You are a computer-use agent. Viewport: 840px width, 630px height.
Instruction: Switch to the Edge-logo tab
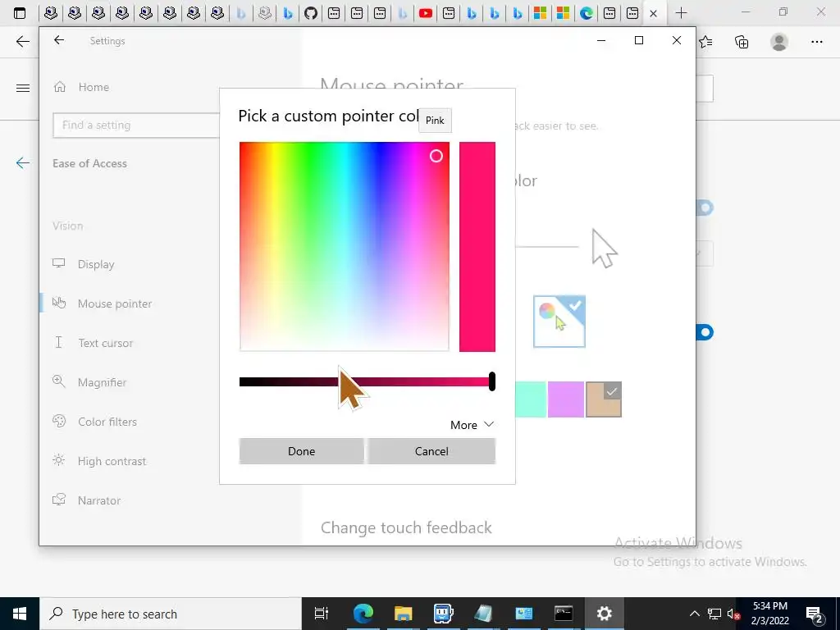coord(587,13)
